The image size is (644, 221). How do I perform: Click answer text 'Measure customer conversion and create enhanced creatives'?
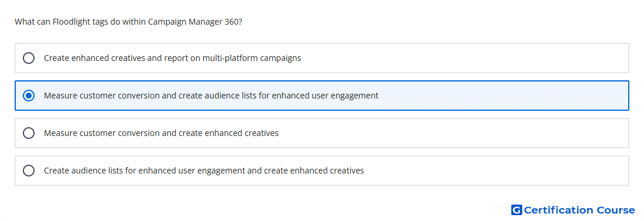(x=162, y=133)
